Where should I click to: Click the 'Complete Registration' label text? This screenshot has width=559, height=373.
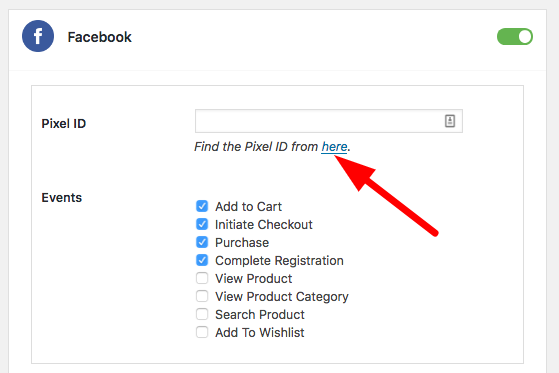[279, 261]
